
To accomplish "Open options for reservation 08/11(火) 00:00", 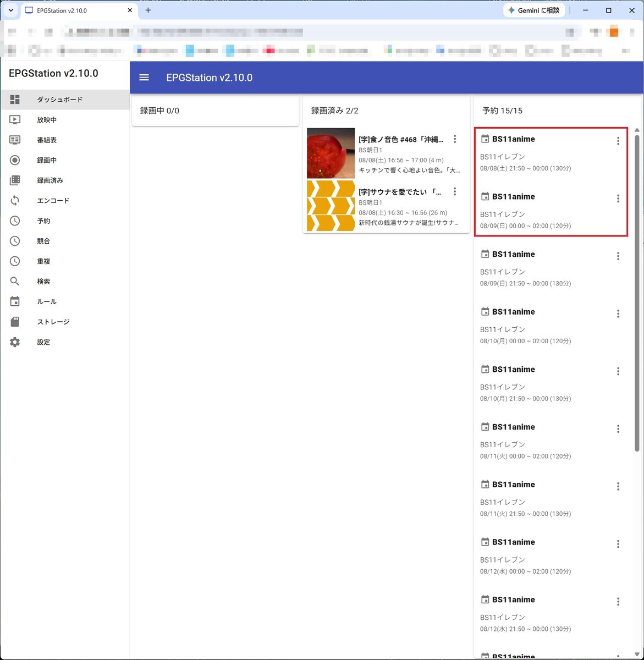I will point(618,428).
